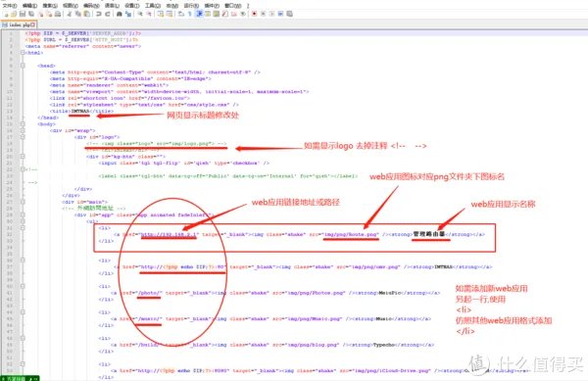Screen dimensions: 588x381
Task: Click the Paste clipboard icon
Action: (x=87, y=14)
